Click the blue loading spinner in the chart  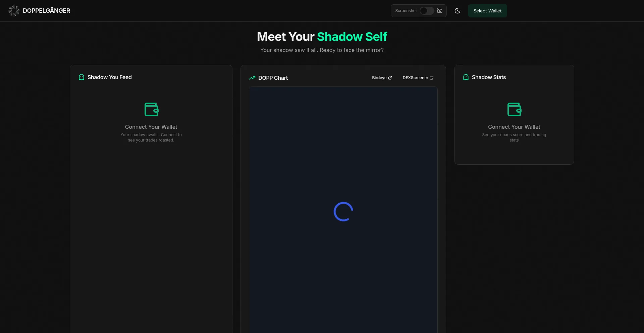tap(343, 212)
